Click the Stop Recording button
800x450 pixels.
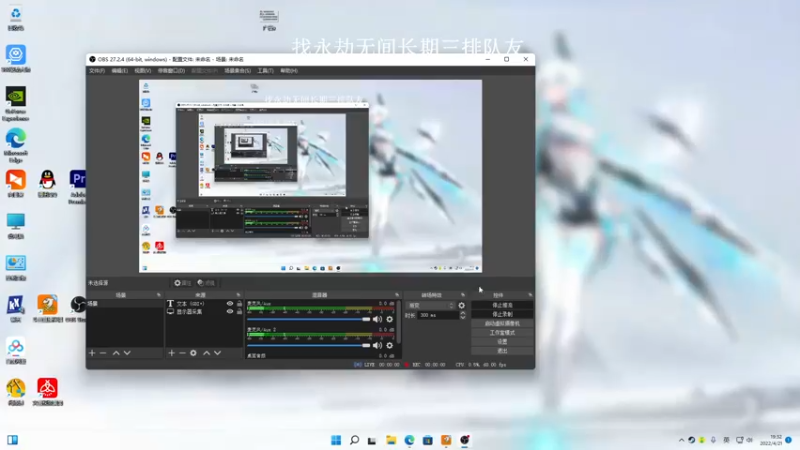pyautogui.click(x=503, y=314)
